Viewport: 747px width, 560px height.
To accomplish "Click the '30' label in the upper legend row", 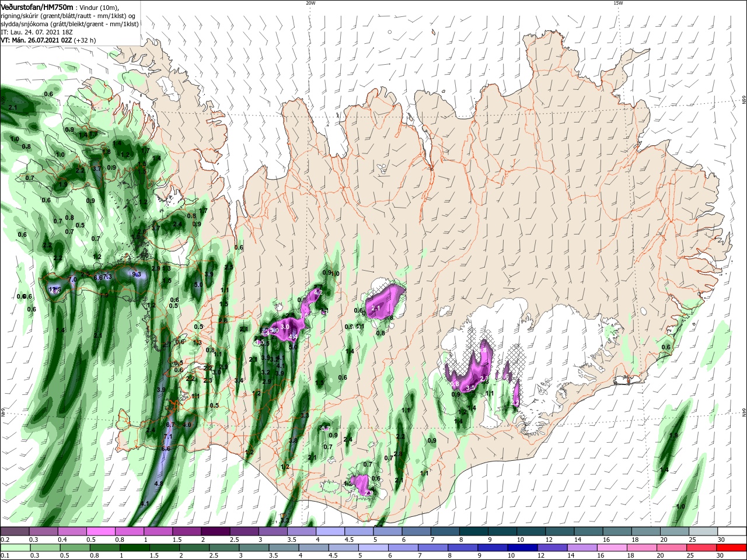I will coord(721,540).
